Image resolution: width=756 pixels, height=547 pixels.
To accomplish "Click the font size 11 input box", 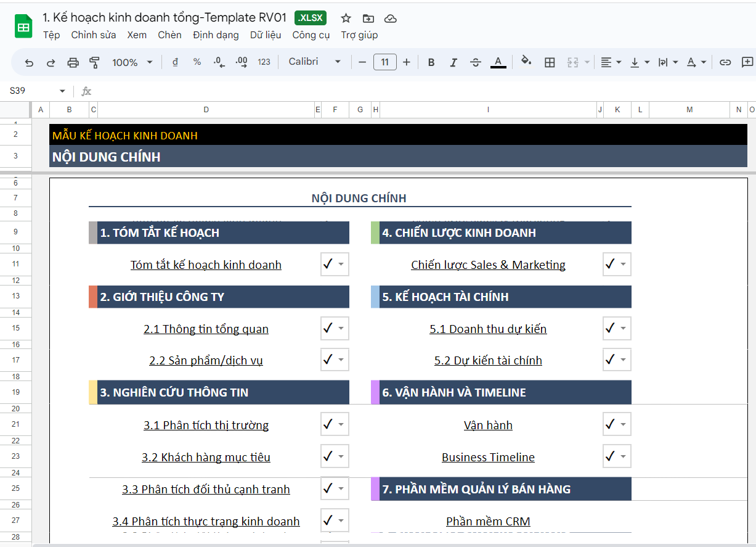I will click(x=385, y=62).
